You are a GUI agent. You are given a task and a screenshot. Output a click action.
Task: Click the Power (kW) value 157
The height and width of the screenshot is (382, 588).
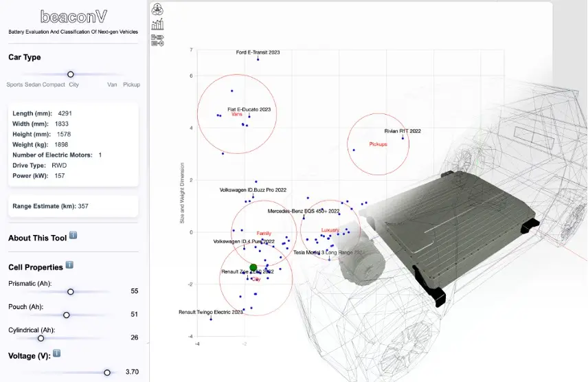click(x=60, y=176)
